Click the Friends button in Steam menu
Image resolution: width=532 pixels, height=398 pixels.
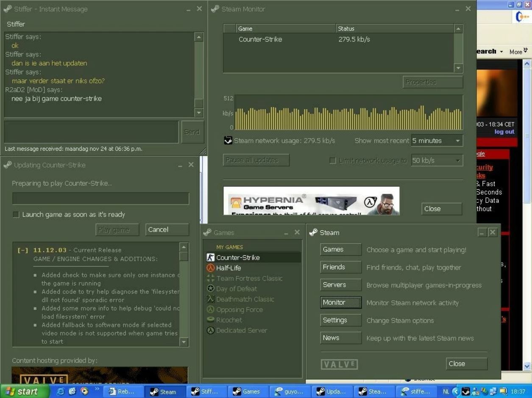click(x=340, y=267)
